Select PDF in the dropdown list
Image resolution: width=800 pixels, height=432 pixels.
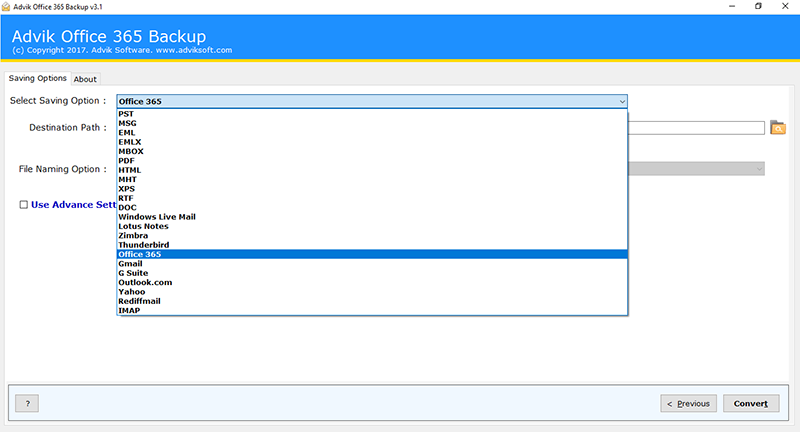pyautogui.click(x=372, y=161)
